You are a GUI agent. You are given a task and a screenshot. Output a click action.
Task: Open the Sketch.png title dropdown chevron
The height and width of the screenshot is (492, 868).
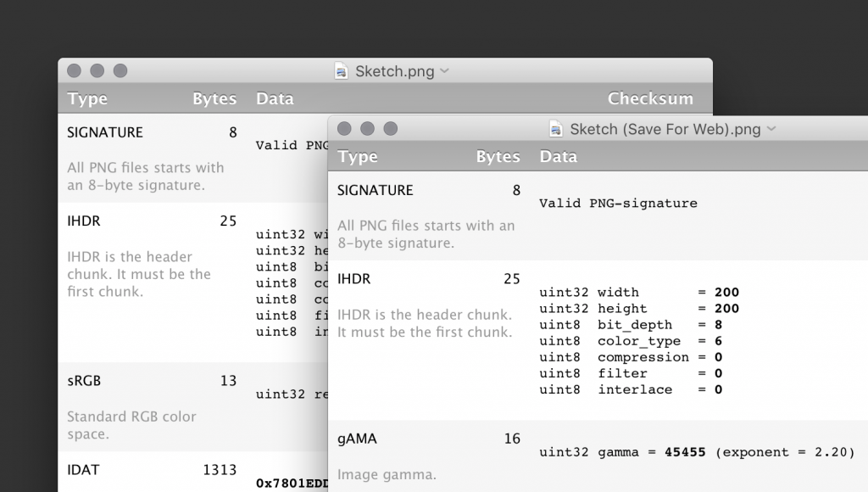click(x=444, y=71)
